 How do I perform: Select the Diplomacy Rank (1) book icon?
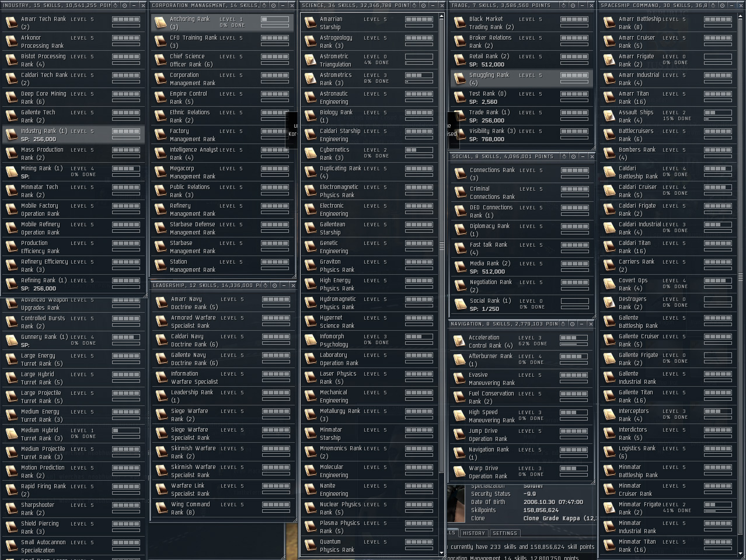(x=460, y=230)
